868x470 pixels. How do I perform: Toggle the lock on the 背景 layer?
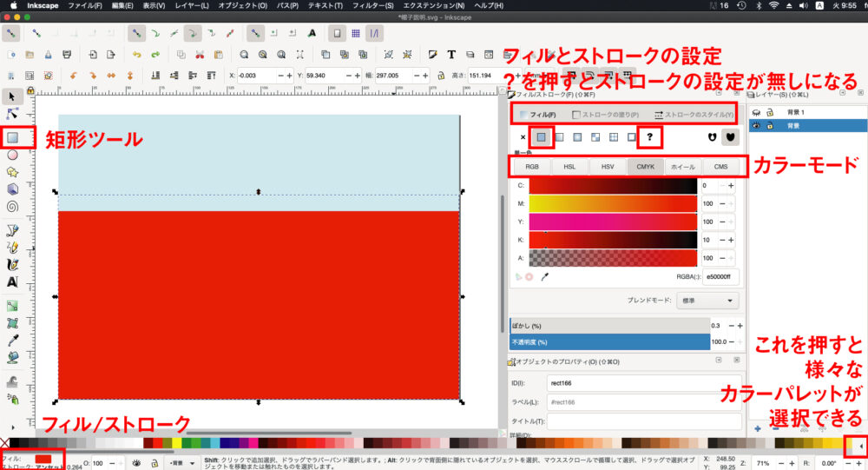click(x=769, y=126)
